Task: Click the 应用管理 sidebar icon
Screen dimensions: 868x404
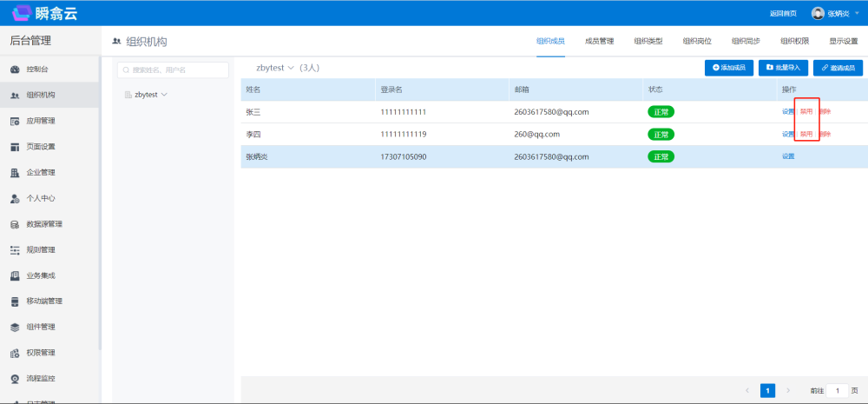Action: coord(15,121)
